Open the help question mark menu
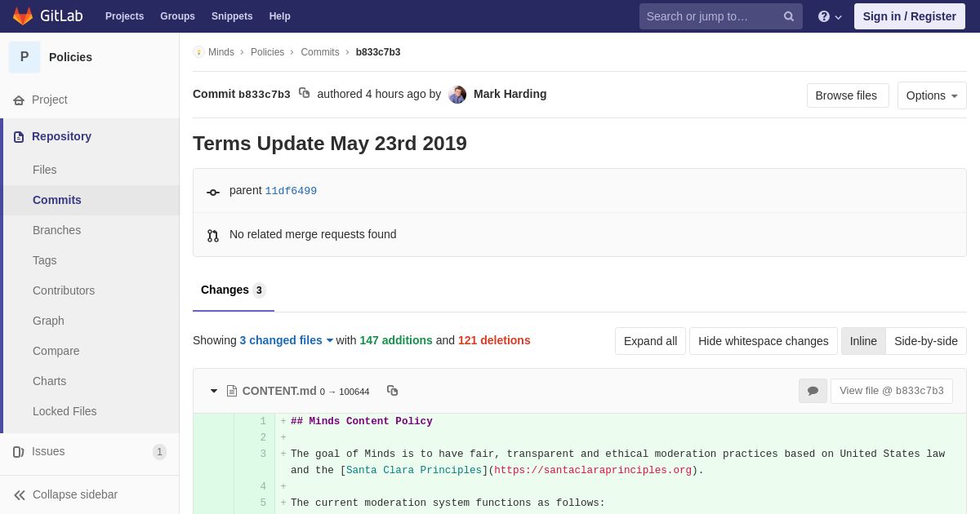This screenshot has height=514, width=980. (830, 16)
